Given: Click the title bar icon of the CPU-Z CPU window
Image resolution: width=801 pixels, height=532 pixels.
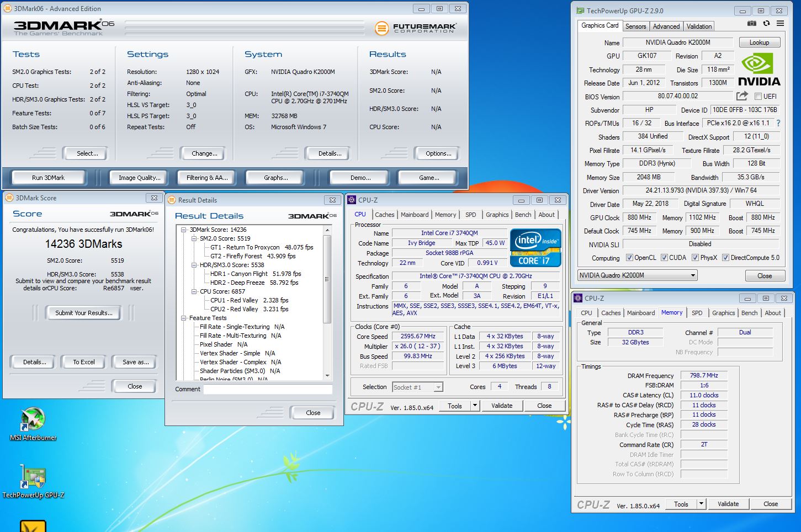Looking at the screenshot, I should coord(352,200).
